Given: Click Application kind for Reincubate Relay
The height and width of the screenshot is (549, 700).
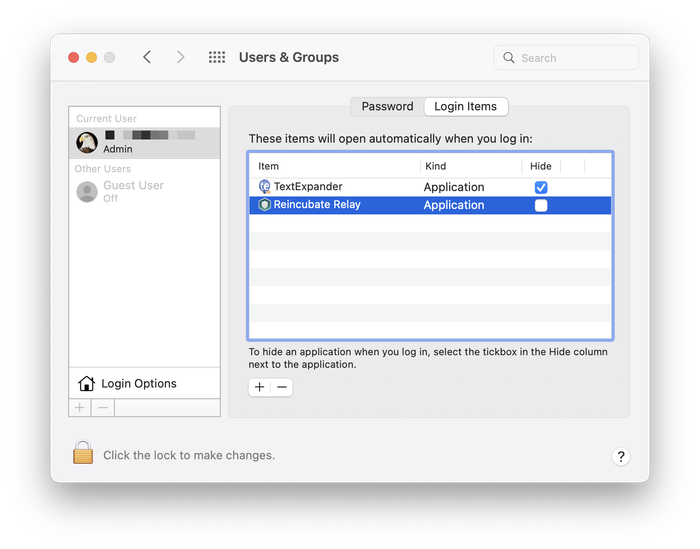Looking at the screenshot, I should tap(454, 205).
